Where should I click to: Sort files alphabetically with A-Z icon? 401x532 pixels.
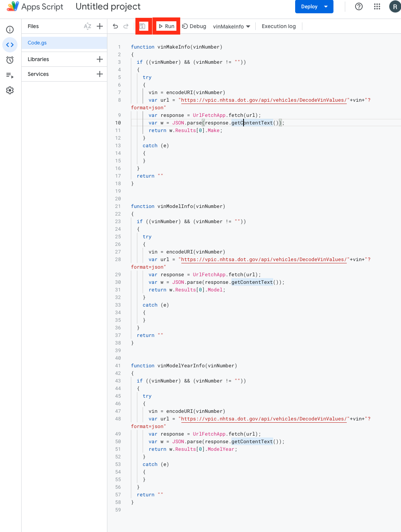click(x=87, y=26)
